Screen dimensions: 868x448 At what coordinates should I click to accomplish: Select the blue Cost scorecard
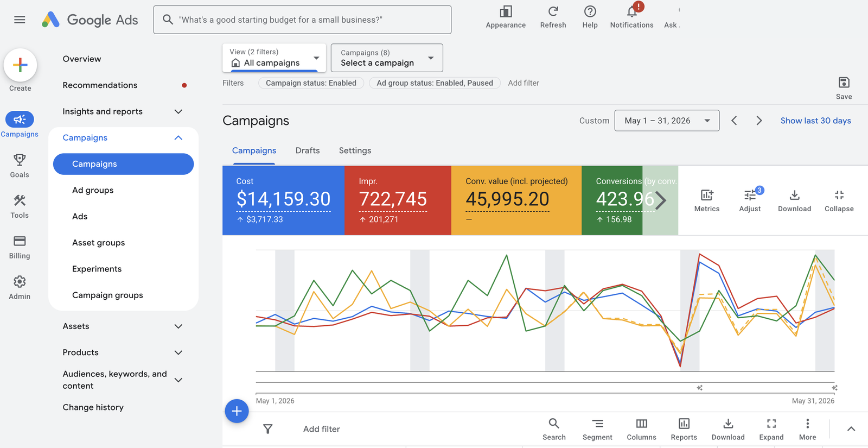click(283, 200)
